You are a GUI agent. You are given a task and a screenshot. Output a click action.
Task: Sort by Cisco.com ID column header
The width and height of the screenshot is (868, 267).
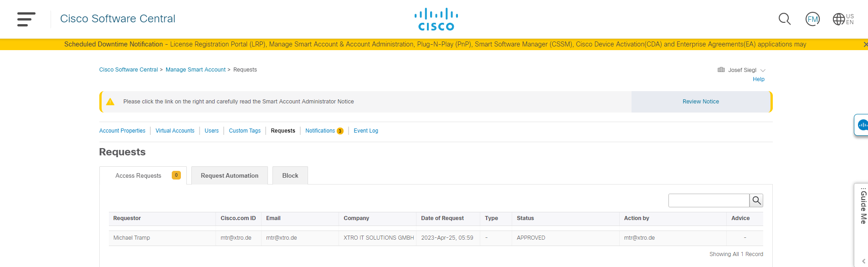(x=238, y=218)
